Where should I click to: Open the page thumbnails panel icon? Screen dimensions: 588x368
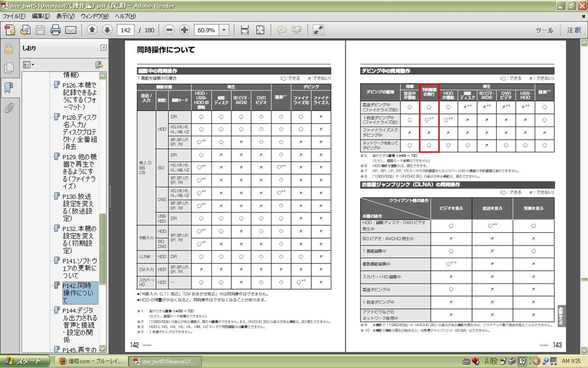coord(9,68)
